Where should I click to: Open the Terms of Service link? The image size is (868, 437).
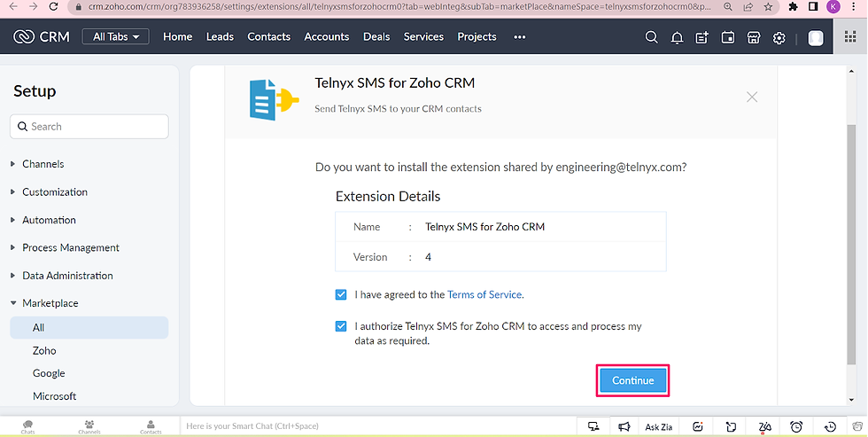pos(484,294)
